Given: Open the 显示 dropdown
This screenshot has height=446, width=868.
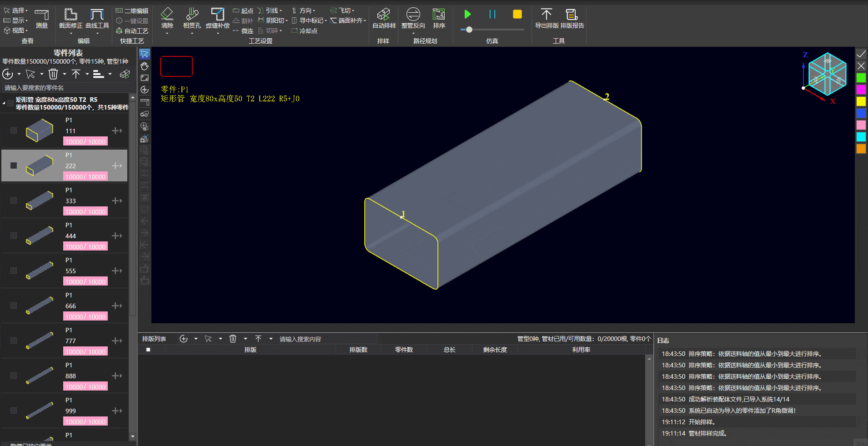Looking at the screenshot, I should click(x=16, y=20).
